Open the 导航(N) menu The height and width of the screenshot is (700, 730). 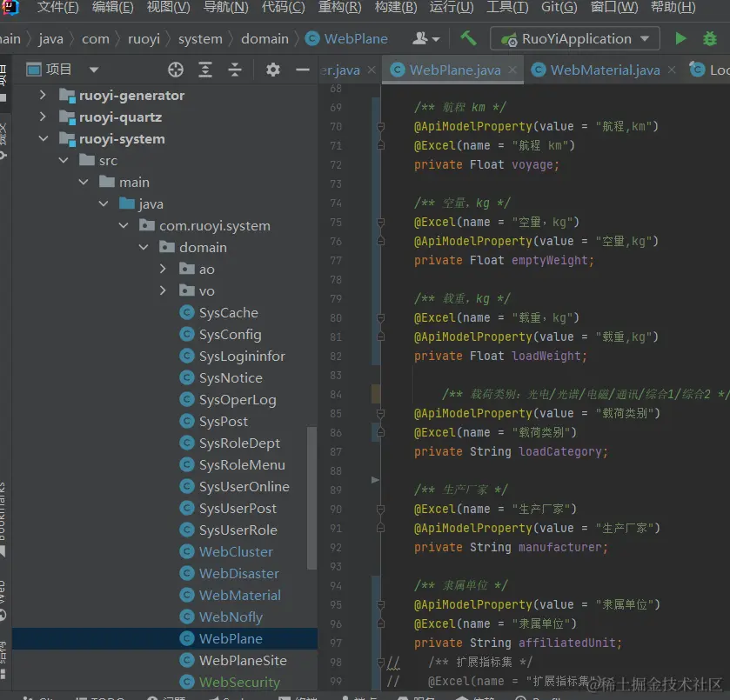tap(226, 7)
